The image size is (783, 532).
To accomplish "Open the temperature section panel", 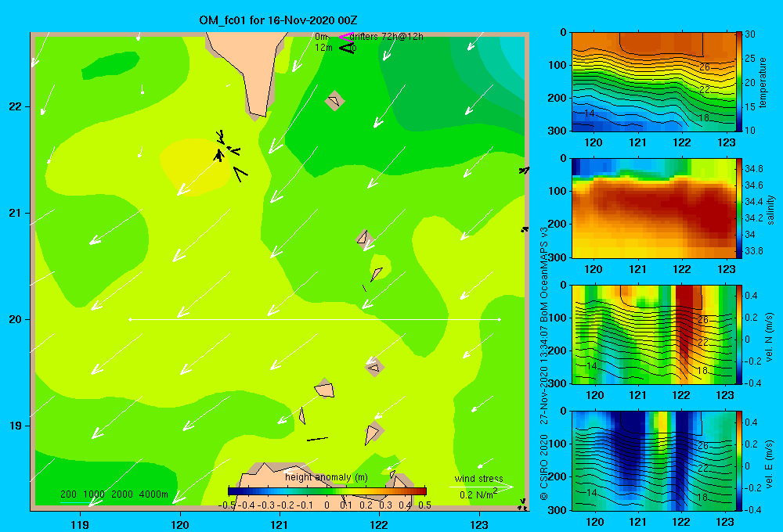I will click(x=653, y=82).
